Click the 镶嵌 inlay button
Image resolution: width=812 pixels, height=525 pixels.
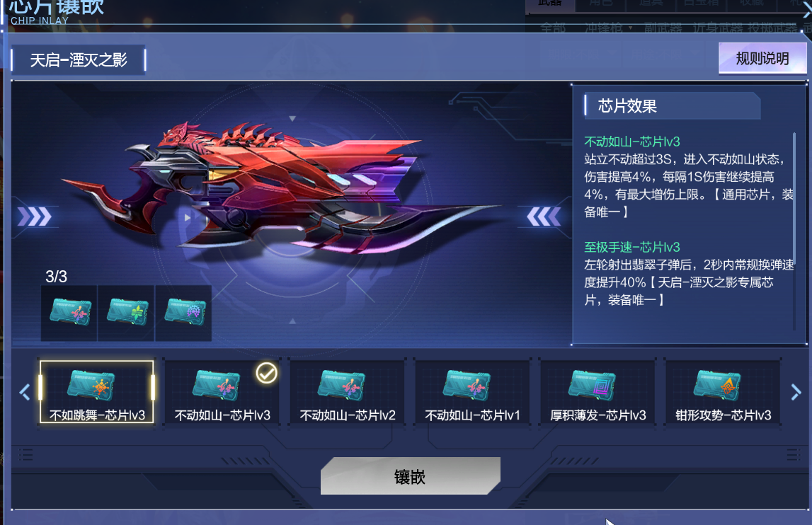click(410, 475)
